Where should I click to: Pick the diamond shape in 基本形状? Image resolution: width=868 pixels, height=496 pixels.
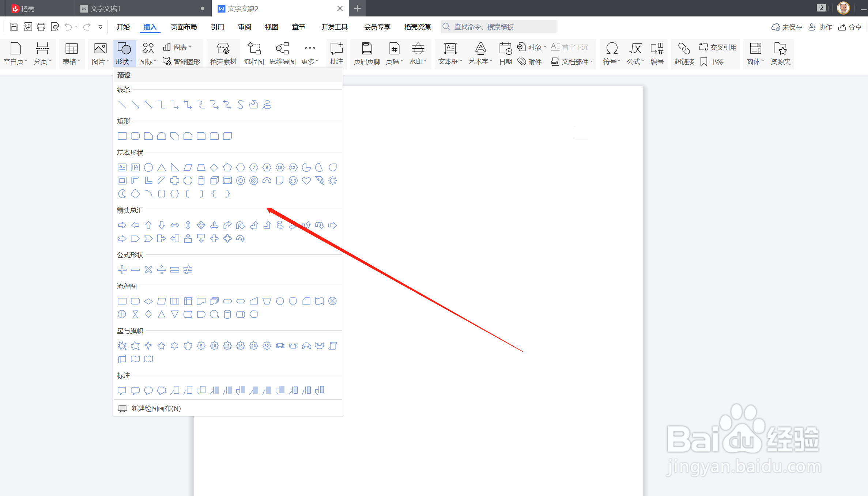214,167
